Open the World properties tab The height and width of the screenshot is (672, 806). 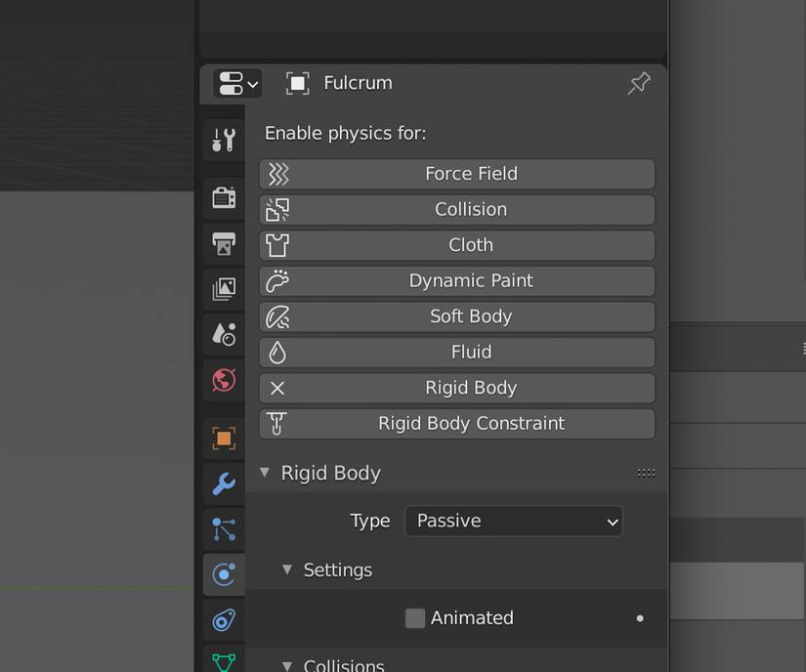224,380
